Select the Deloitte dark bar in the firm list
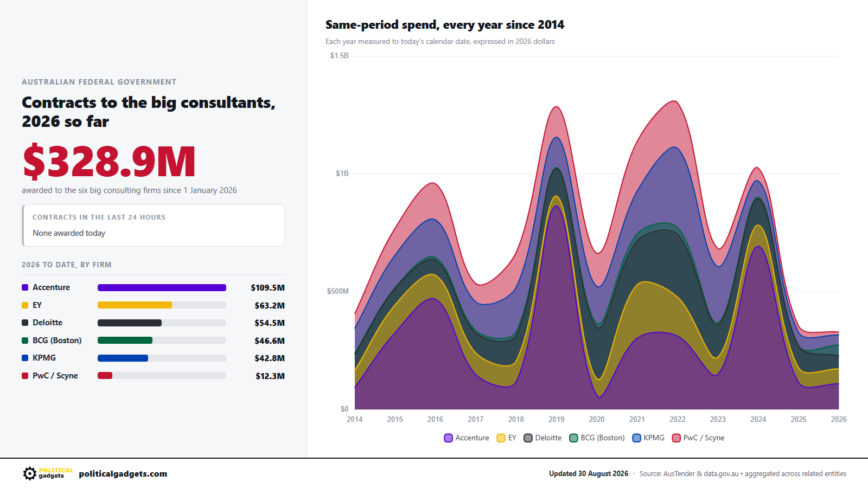Viewport: 868px width, 488px height. [130, 323]
